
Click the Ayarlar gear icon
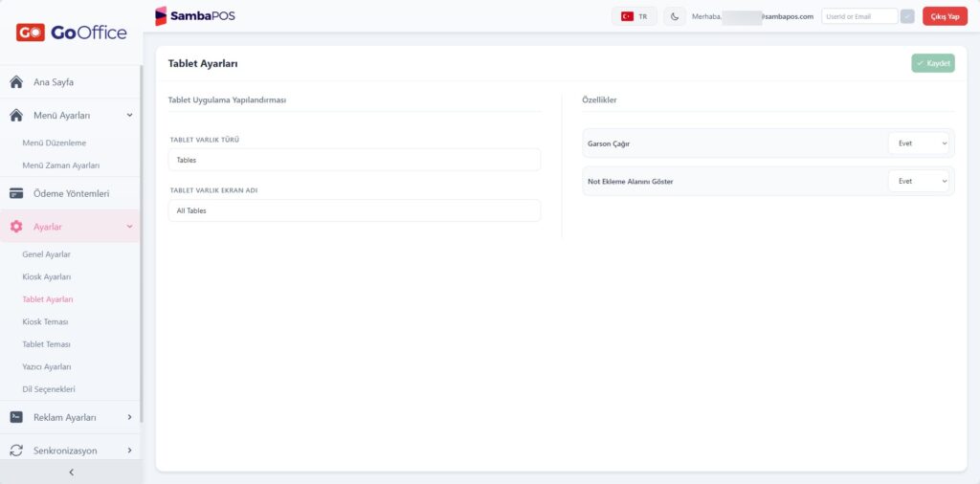click(17, 227)
